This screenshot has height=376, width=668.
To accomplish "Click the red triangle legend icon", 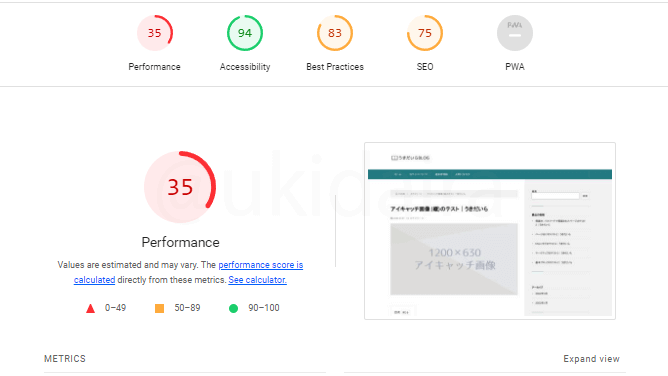I will pos(90,308).
